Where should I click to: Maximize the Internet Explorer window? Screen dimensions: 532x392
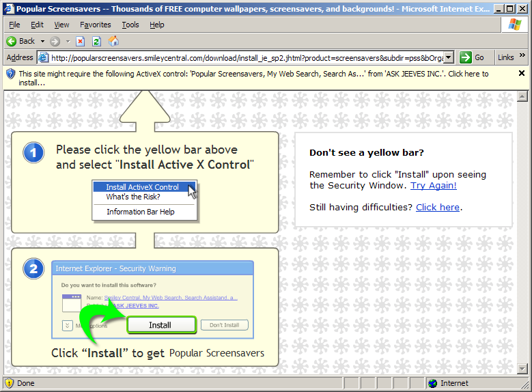tap(509, 9)
